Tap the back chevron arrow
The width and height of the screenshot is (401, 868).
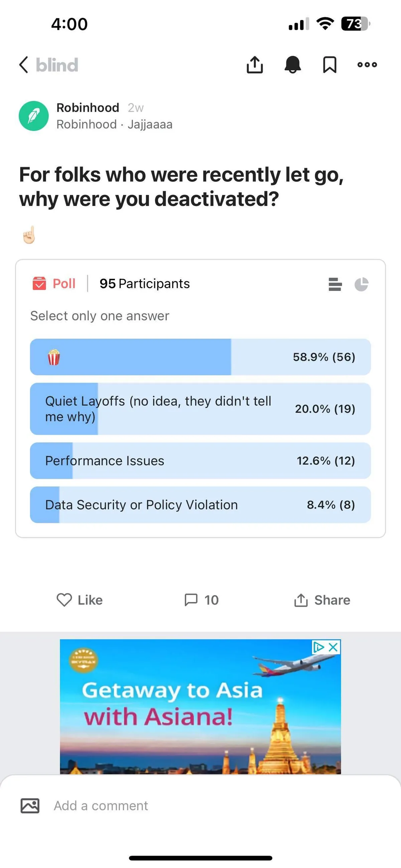coord(24,65)
